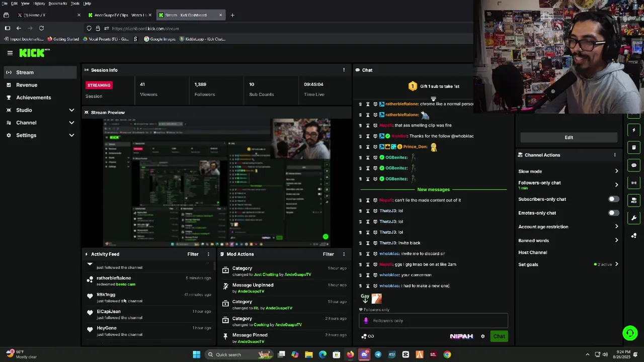The height and width of the screenshot is (362, 644).
Task: Toggle the Firefox sidebar button
Action: (7, 28)
